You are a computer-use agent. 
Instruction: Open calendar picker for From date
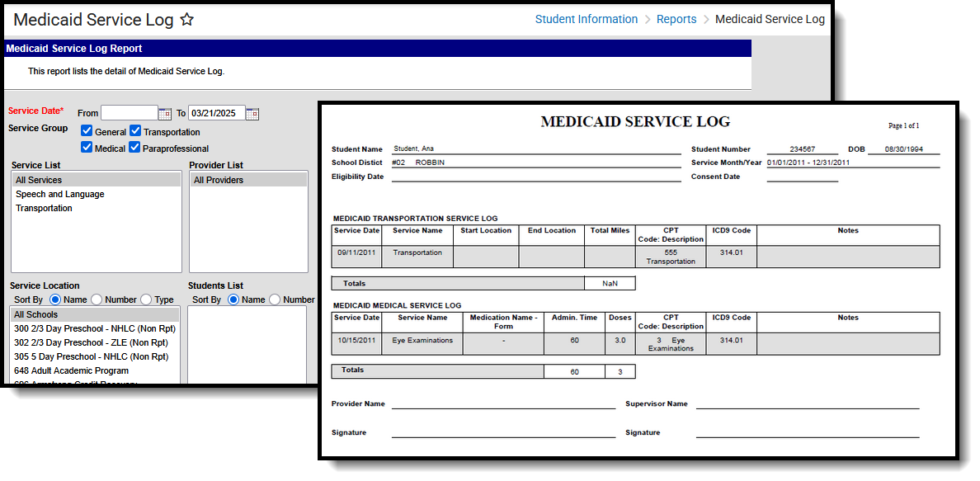tap(165, 113)
